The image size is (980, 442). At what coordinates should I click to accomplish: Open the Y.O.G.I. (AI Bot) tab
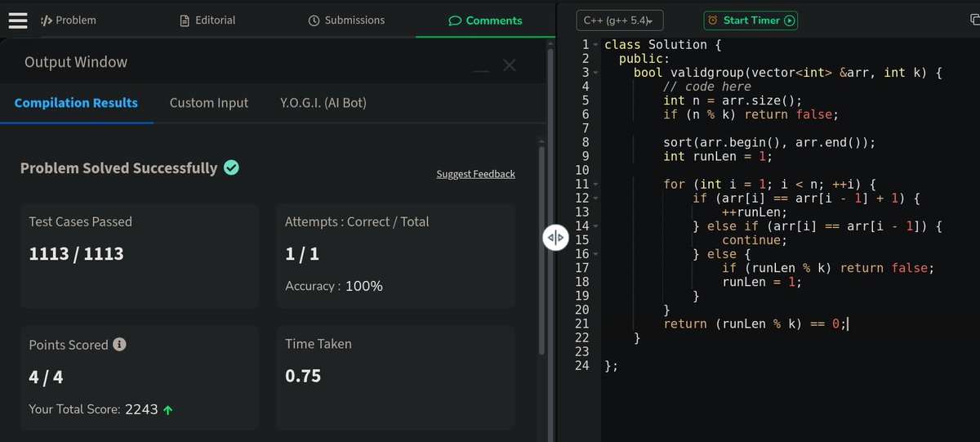[x=323, y=103]
